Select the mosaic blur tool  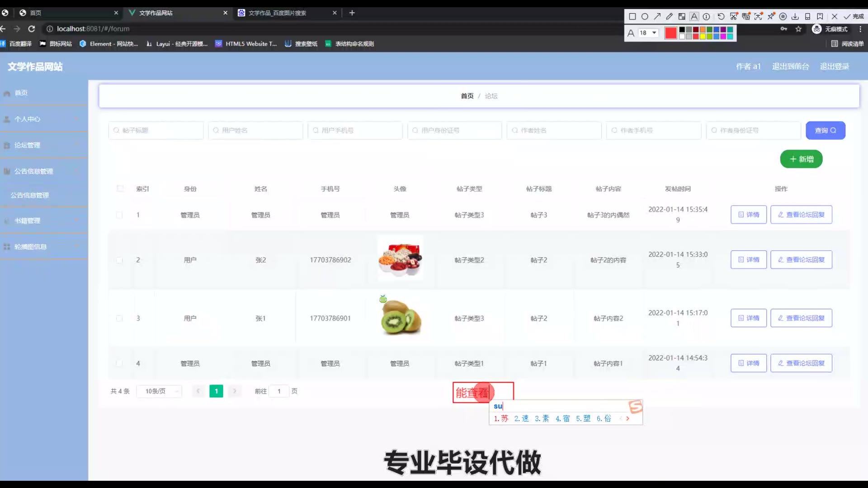click(682, 17)
